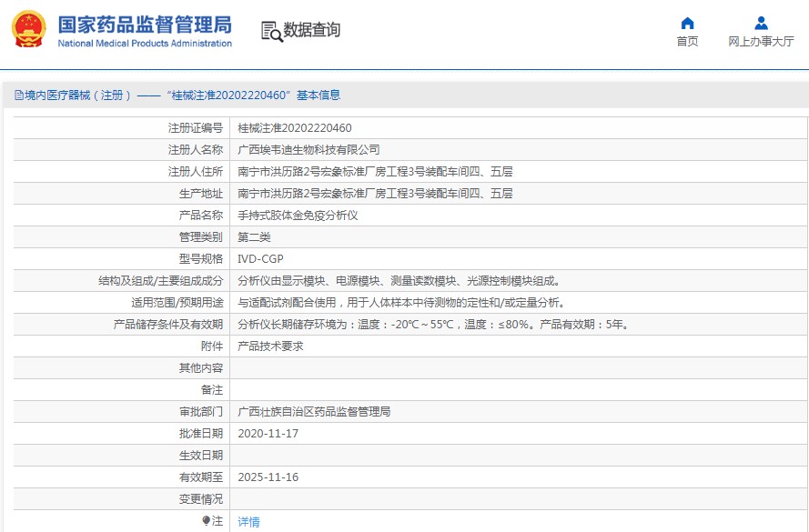Screen dimensions: 809x532
Task: Open the 数据查询 search icon
Action: tap(271, 32)
